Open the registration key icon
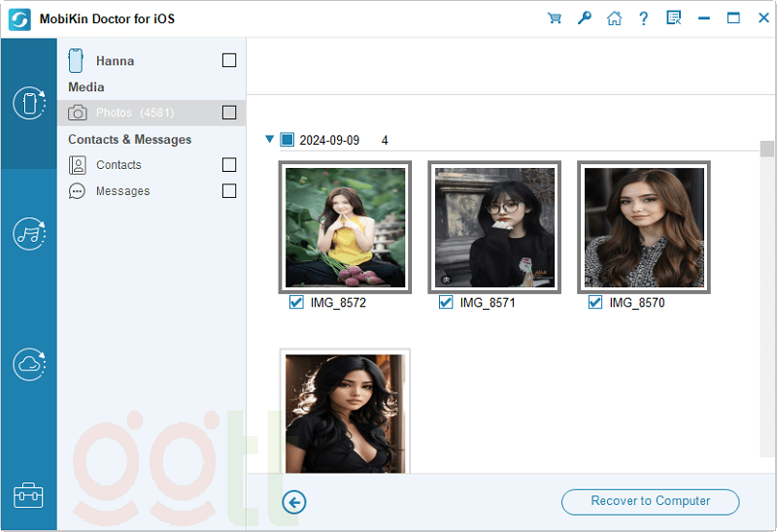The image size is (777, 532). coord(584,18)
